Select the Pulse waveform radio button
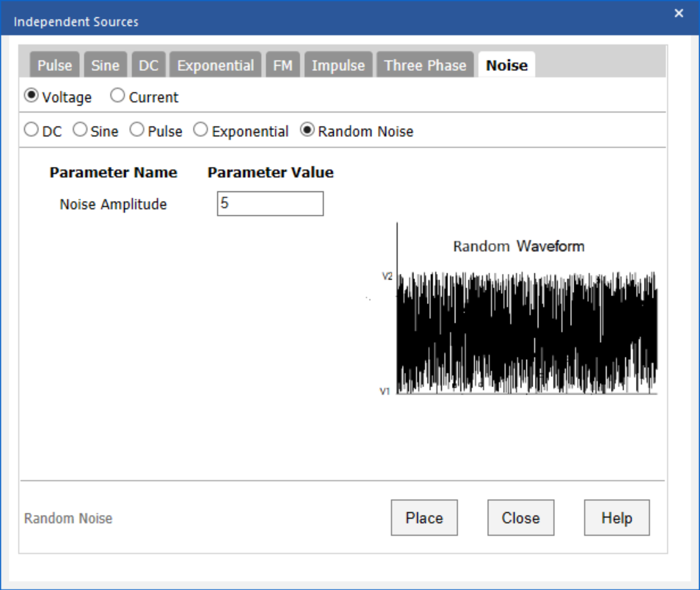 (137, 130)
